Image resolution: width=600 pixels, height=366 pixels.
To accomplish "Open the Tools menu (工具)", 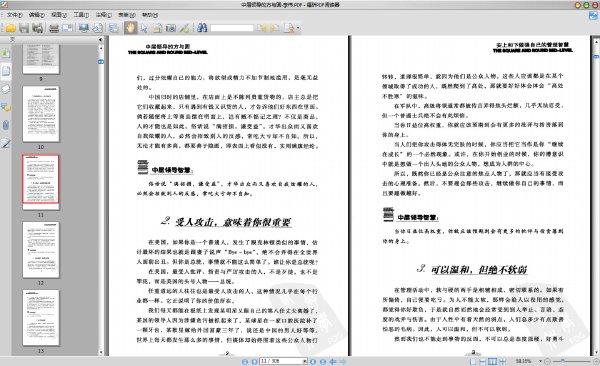I will pos(81,15).
